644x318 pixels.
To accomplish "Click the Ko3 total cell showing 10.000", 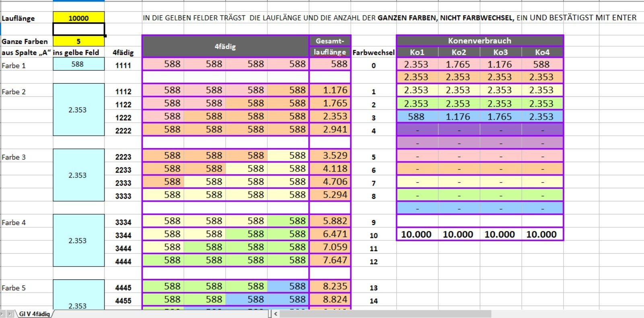I will 500,234.
